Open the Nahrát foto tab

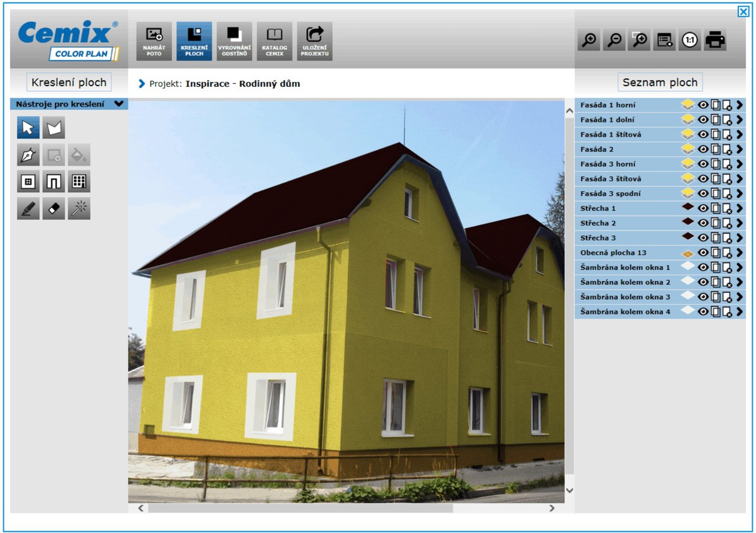click(x=154, y=41)
